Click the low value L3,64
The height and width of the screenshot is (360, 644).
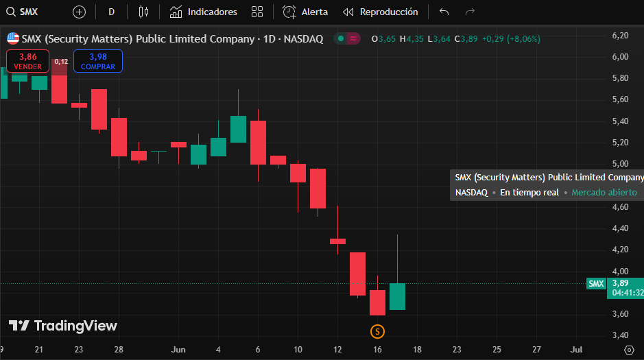click(439, 39)
